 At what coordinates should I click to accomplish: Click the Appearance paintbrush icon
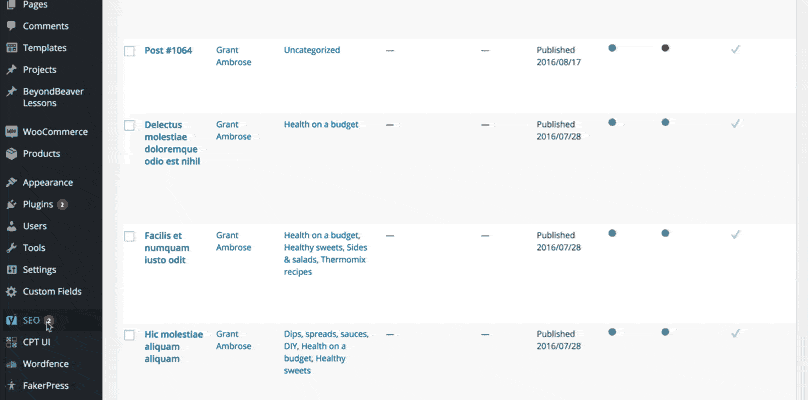[11, 182]
